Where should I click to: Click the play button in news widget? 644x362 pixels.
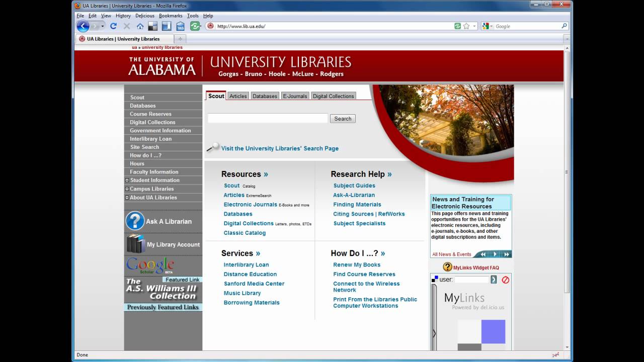click(x=495, y=254)
